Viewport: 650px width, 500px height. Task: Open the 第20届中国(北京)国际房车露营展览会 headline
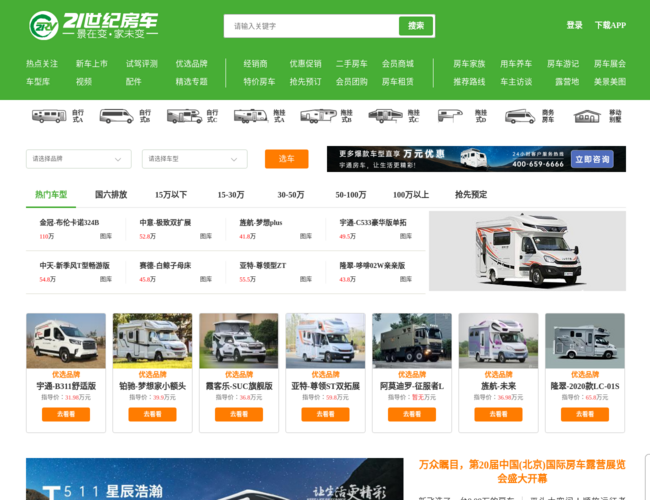coord(522,471)
